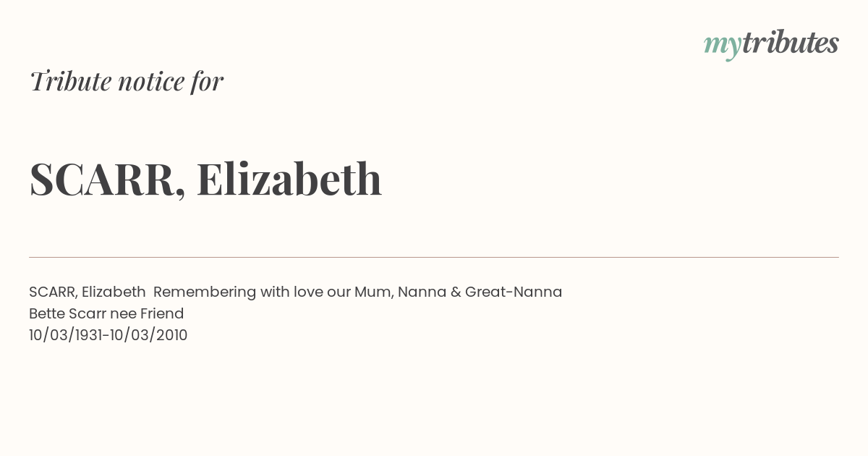This screenshot has height=456, width=868.
Task: Click the word "Friend" in the maiden name
Action: point(162,313)
